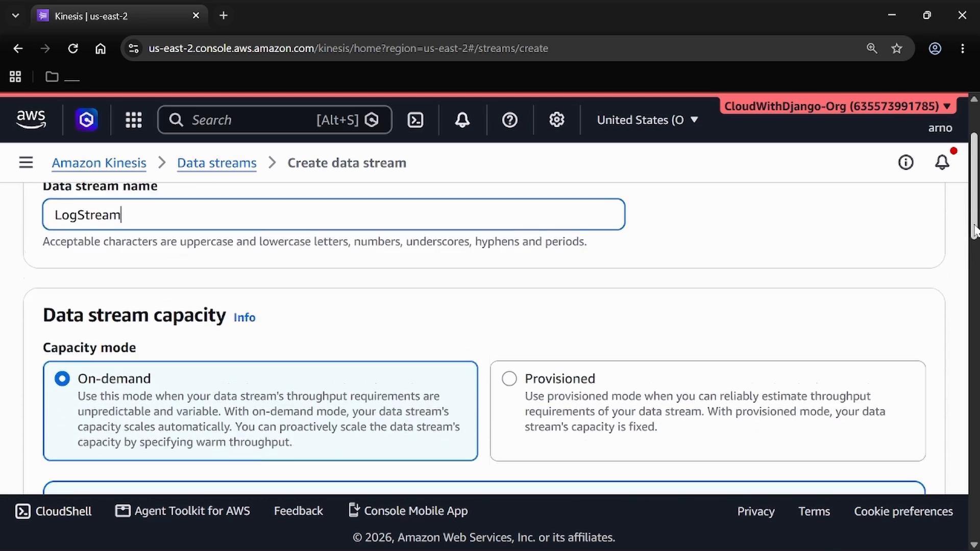Open the Kinesis page notifications bell with red dot
Screen dimensions: 980x551
942,162
